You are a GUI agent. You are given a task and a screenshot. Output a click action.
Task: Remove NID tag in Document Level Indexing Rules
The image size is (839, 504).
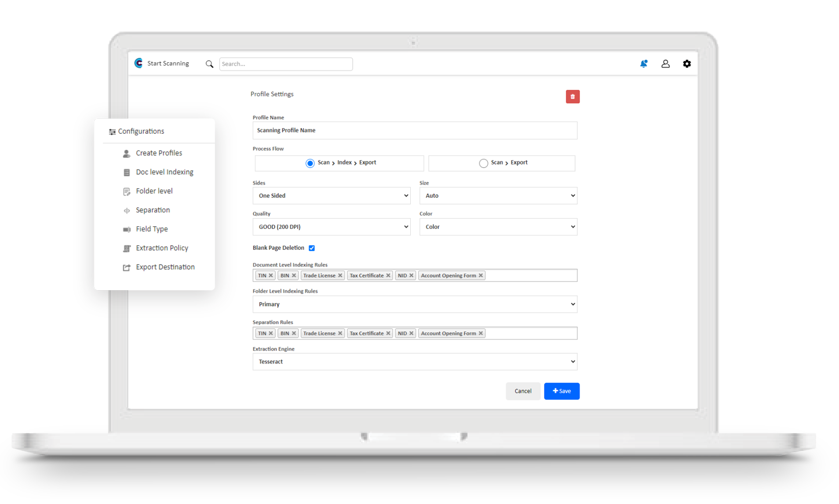pos(411,276)
